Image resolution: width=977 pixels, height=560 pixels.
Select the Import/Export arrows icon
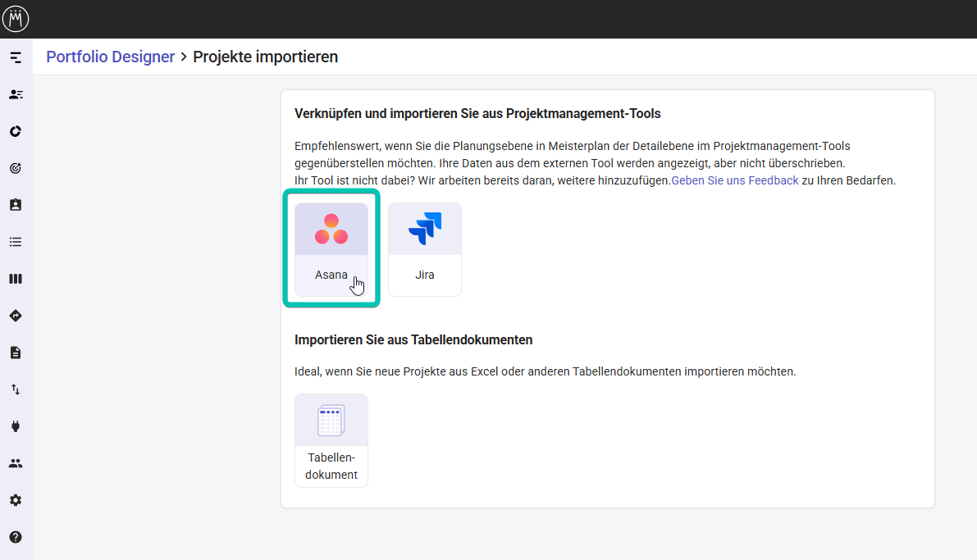pos(15,389)
